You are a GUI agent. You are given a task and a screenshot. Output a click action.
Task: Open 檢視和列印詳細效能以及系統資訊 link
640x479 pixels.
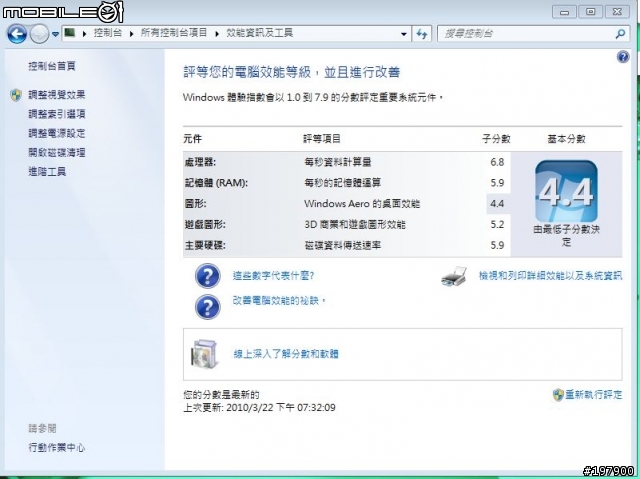pos(551,276)
